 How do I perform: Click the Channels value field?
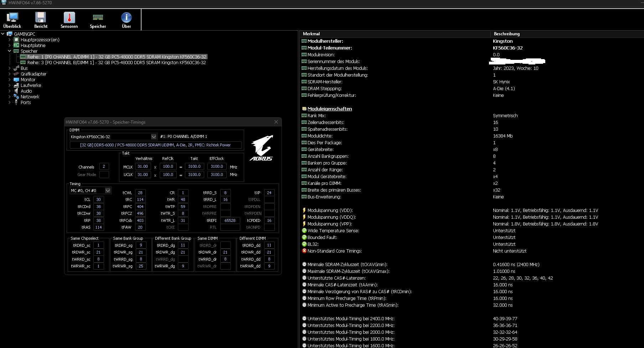(x=104, y=166)
